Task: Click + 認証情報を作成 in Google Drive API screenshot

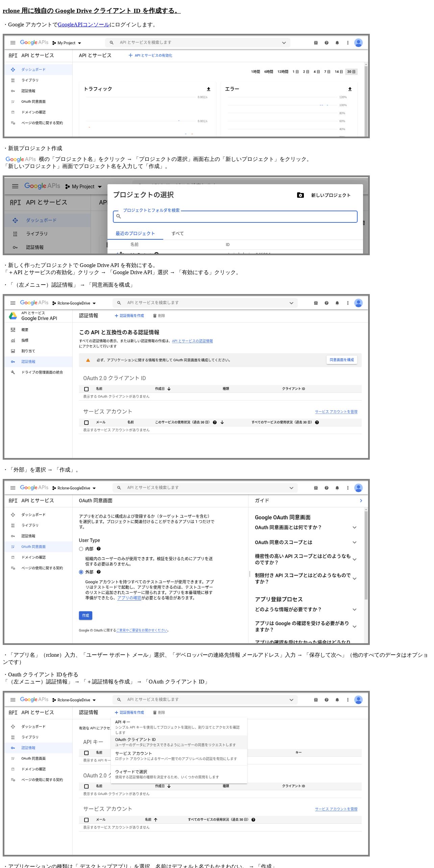Action: coord(129,316)
